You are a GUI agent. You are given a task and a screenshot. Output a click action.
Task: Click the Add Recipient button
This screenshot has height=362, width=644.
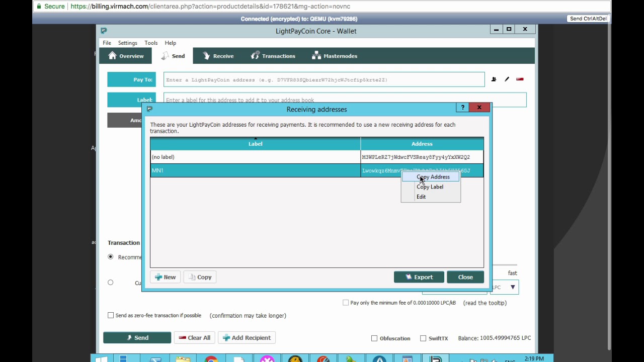pyautogui.click(x=247, y=338)
